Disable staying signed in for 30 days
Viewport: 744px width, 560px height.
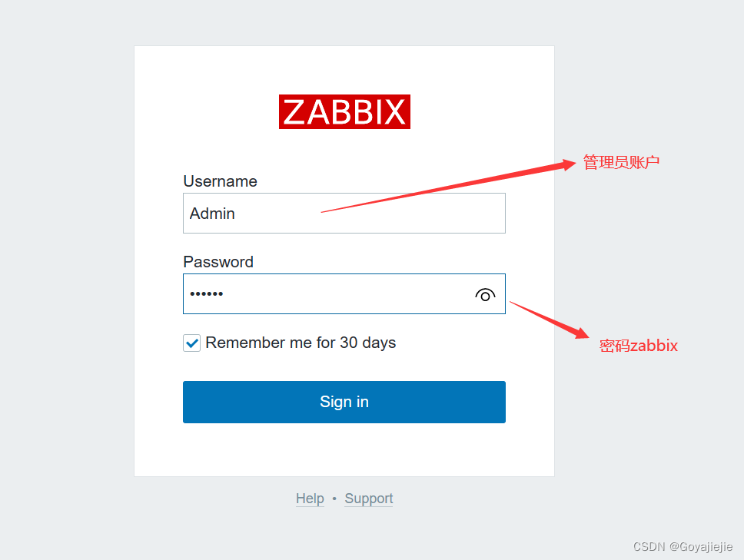(x=191, y=343)
